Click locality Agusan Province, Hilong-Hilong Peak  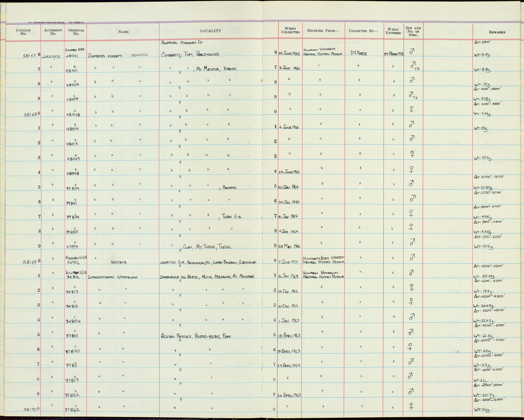(196, 336)
